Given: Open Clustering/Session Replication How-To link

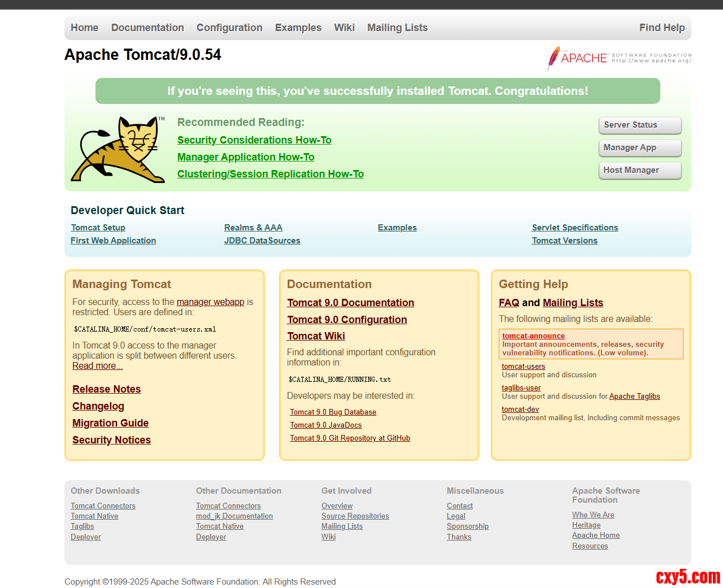Looking at the screenshot, I should [x=270, y=174].
